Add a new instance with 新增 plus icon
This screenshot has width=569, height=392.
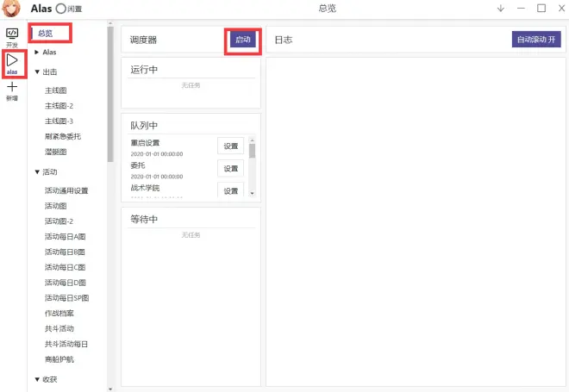tap(12, 91)
